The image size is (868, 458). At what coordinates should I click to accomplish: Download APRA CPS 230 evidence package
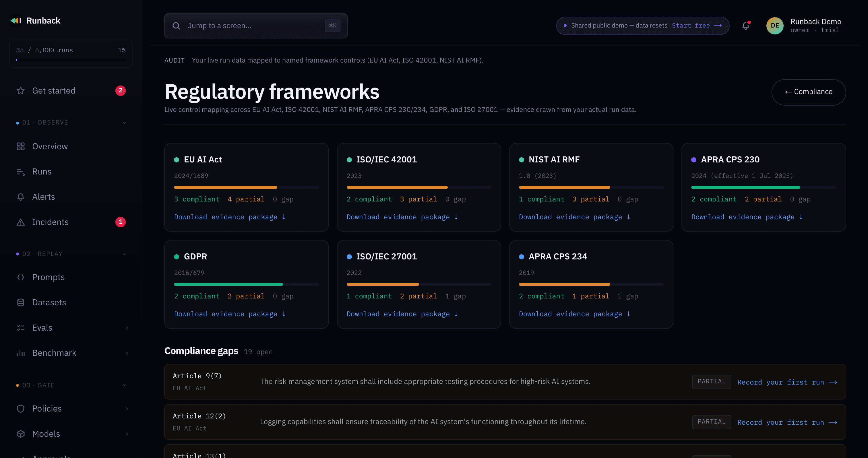coord(747,217)
